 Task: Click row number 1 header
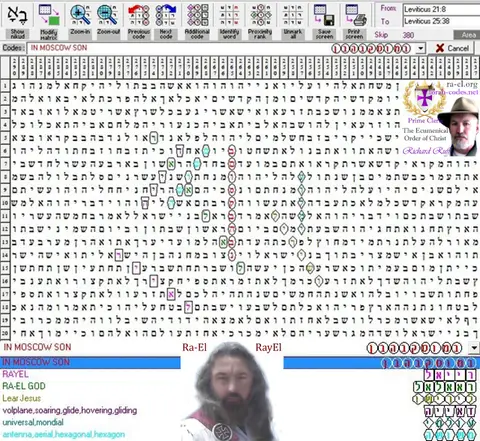click(x=5, y=86)
